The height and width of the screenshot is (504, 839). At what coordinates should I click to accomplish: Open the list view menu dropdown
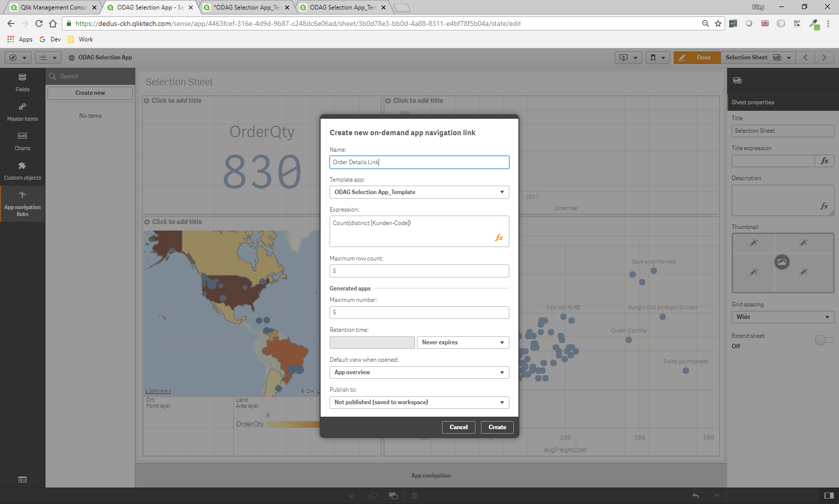point(48,57)
